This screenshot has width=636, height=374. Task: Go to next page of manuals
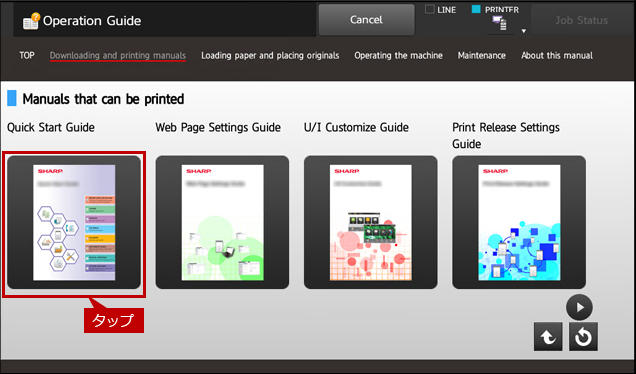click(x=580, y=307)
